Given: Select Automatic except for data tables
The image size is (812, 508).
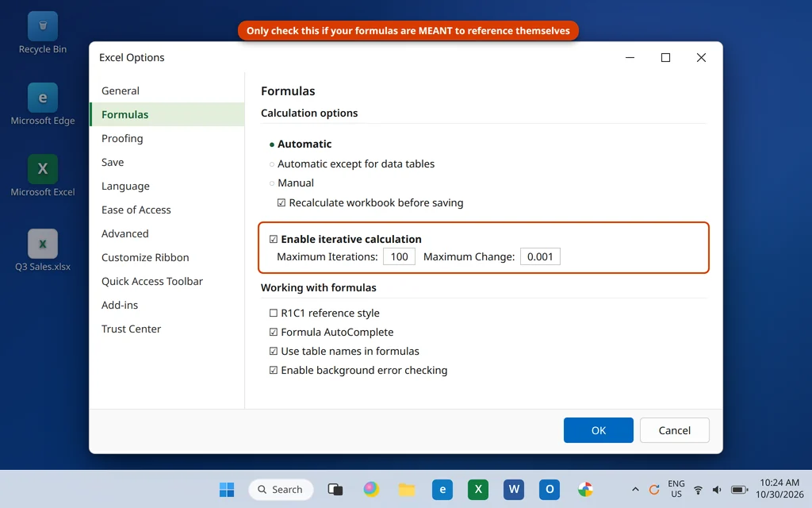Looking at the screenshot, I should (351, 164).
